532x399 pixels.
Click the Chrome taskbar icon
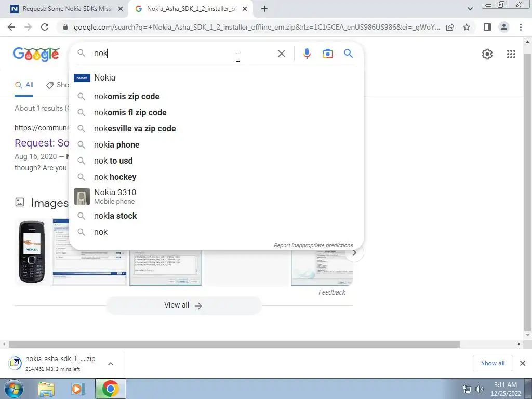point(111,389)
